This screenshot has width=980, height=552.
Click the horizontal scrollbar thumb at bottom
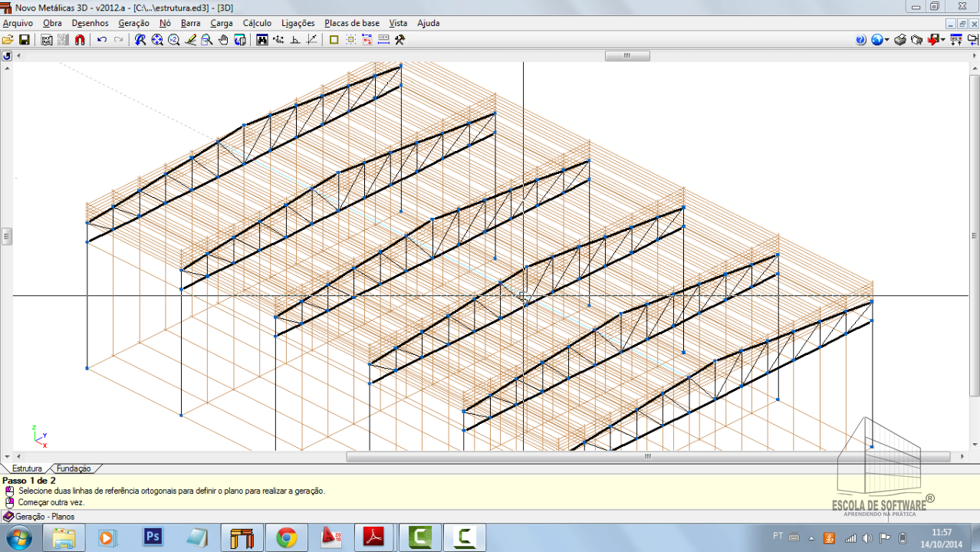point(648,456)
